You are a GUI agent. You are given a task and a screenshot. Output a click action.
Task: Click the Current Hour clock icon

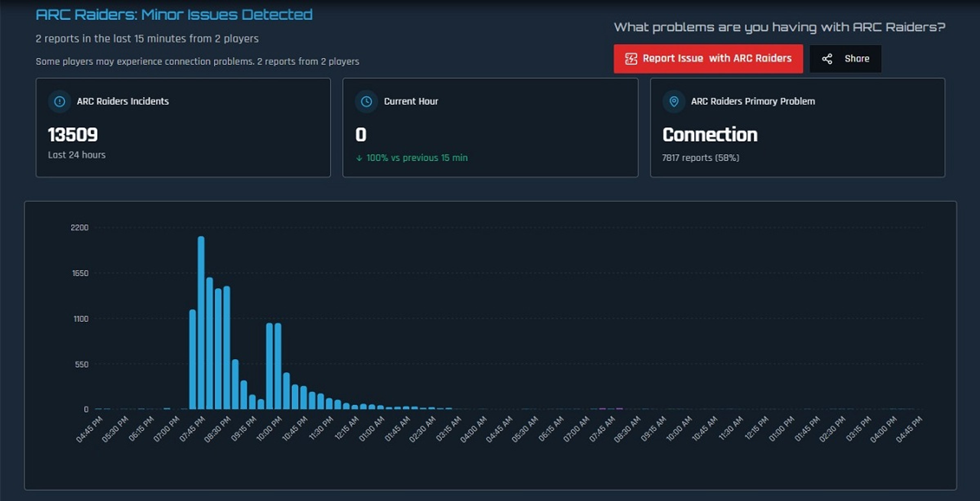coord(366,101)
